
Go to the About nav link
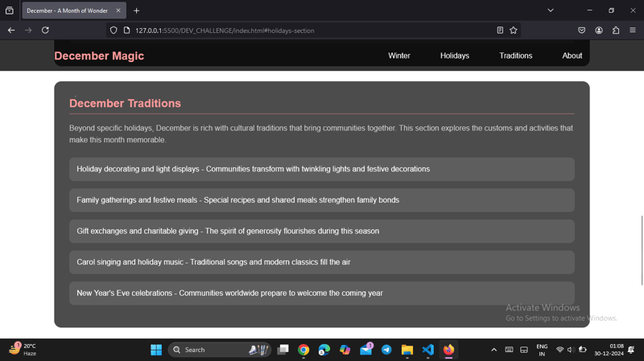[572, 55]
